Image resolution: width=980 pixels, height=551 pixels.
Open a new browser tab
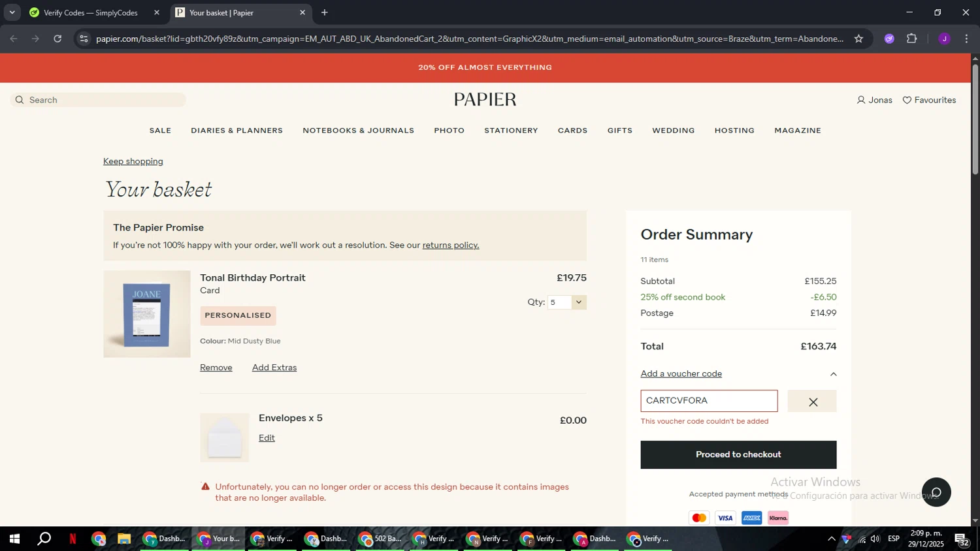[x=325, y=12]
